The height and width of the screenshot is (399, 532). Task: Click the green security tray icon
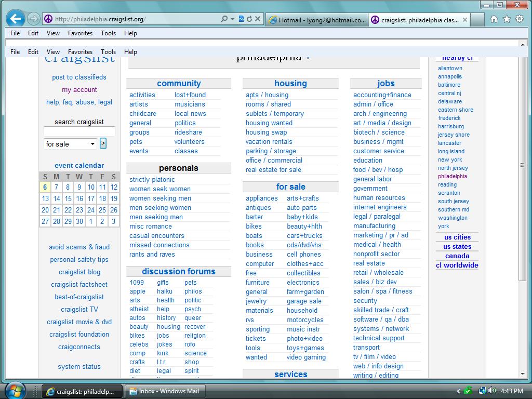[468, 391]
